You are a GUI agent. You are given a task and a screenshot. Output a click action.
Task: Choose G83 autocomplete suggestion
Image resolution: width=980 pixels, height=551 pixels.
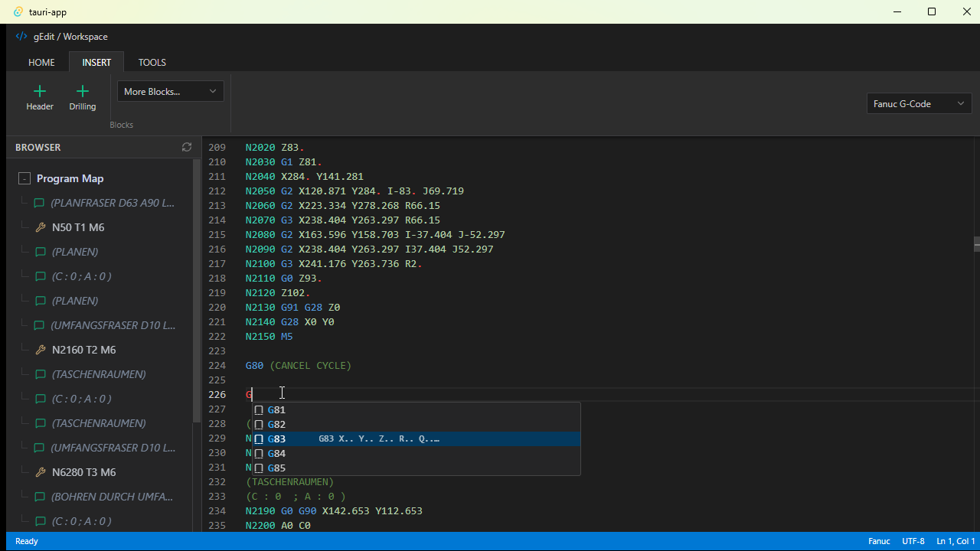(416, 439)
